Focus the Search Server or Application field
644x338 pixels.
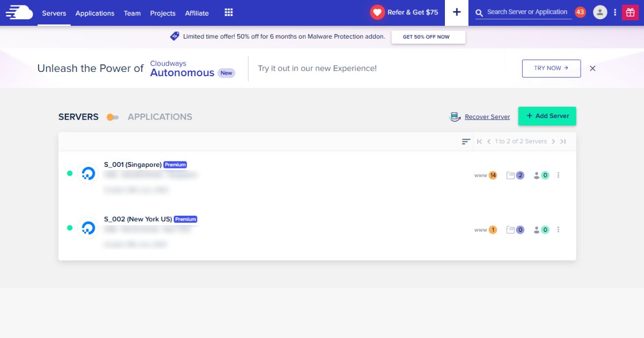(x=526, y=12)
